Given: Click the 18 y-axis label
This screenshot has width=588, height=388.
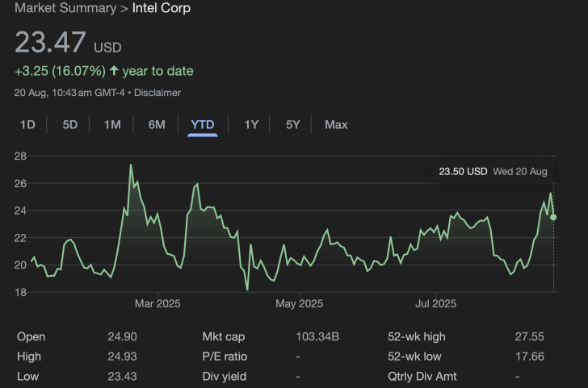Looking at the screenshot, I should pos(20,293).
